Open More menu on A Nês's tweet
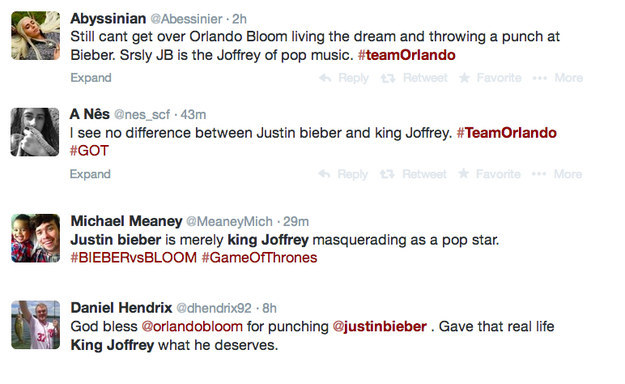Image resolution: width=625 pixels, height=384 pixels. pos(557,174)
